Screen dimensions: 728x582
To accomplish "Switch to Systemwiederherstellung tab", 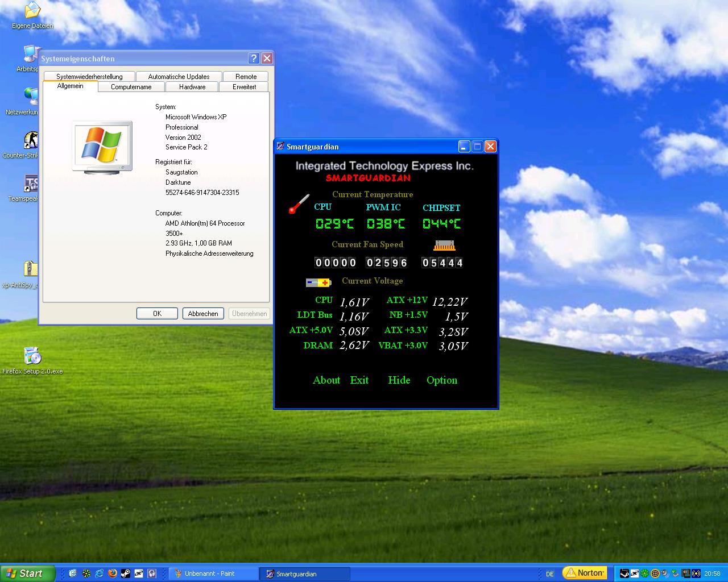I will point(89,76).
